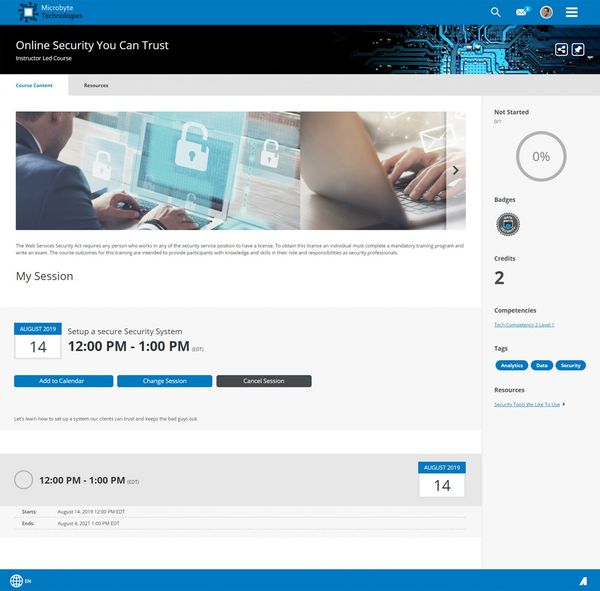Click the globe language icon
This screenshot has height=591, width=600.
16,580
